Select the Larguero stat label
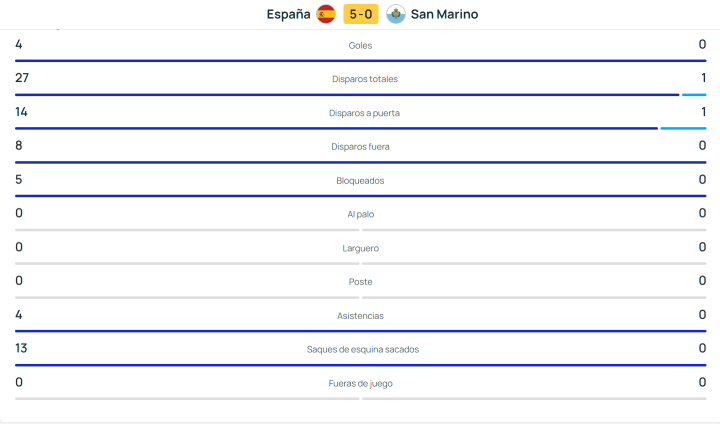 tap(360, 248)
